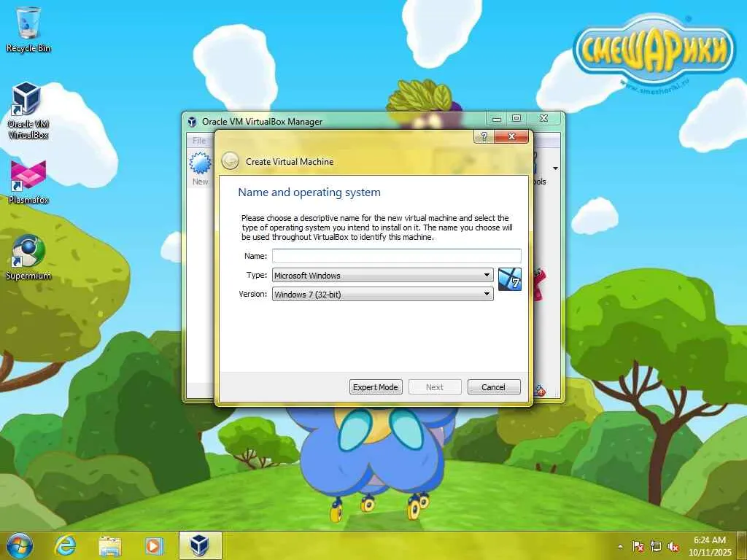Open Windows Media Player from taskbar
Viewport: 747px width, 560px height.
pyautogui.click(x=154, y=545)
